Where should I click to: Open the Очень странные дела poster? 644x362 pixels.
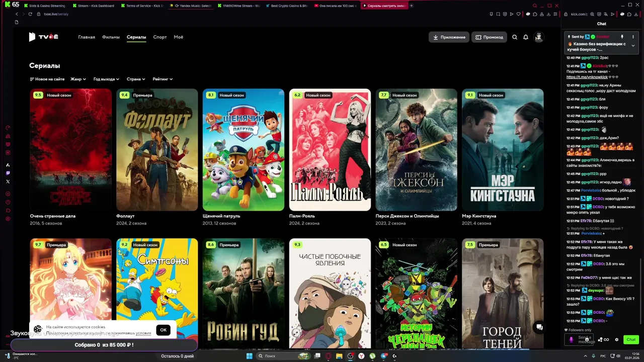71,150
